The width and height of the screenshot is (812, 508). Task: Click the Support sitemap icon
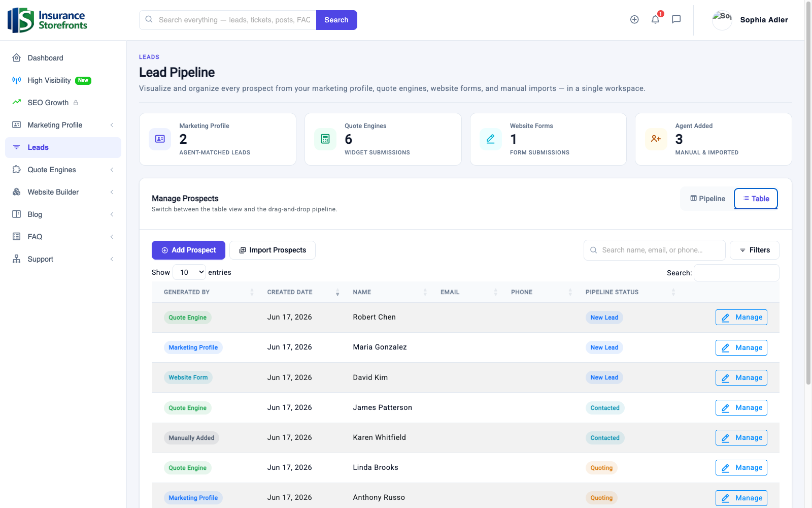(17, 259)
